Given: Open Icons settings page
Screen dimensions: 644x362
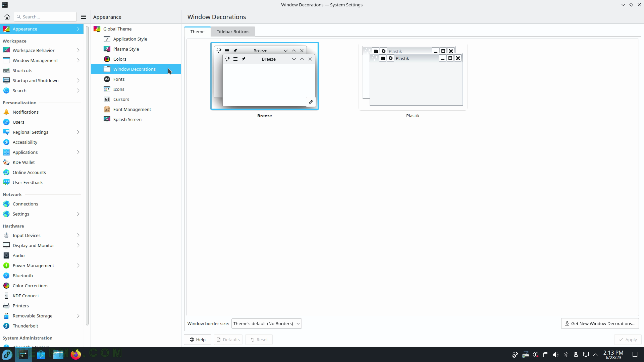Looking at the screenshot, I should click(136, 89).
